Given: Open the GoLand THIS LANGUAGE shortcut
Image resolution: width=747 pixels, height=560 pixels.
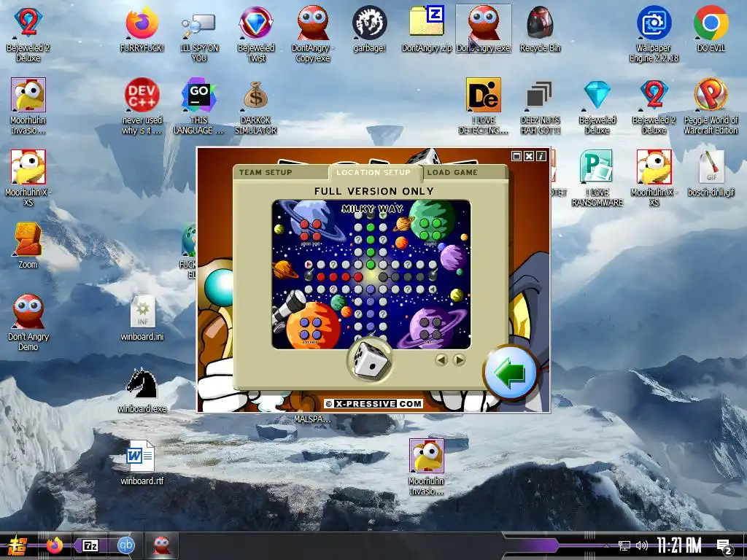Looking at the screenshot, I should (x=198, y=106).
